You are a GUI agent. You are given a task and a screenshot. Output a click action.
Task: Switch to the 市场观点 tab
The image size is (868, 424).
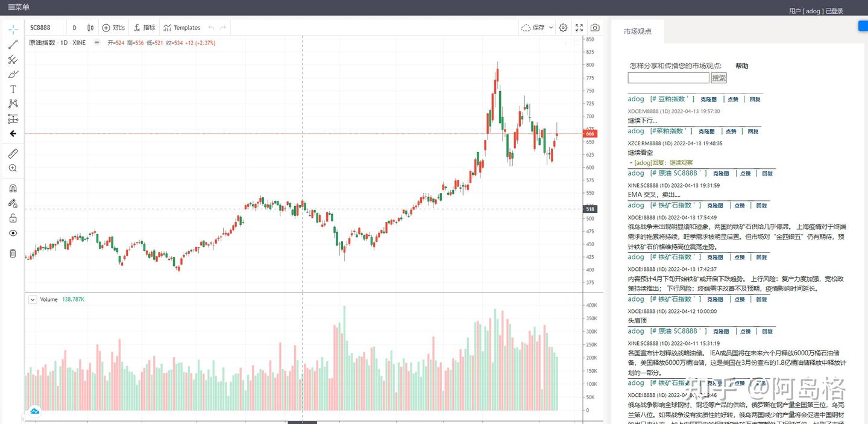(637, 31)
